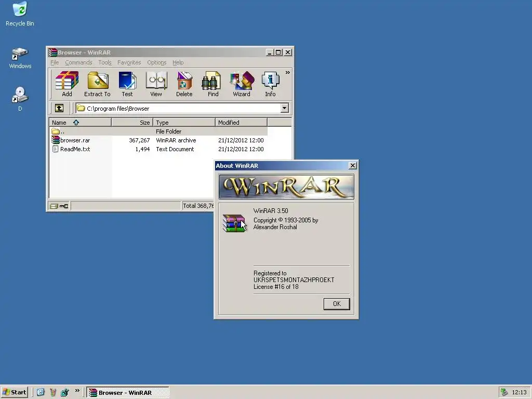Viewport: 532px width, 399px height.
Task: Open the Start menu
Action: tap(14, 392)
